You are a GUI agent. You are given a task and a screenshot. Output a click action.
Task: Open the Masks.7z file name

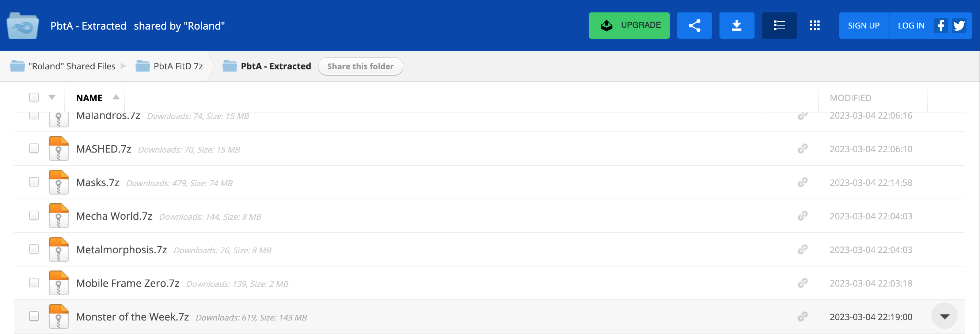[98, 183]
